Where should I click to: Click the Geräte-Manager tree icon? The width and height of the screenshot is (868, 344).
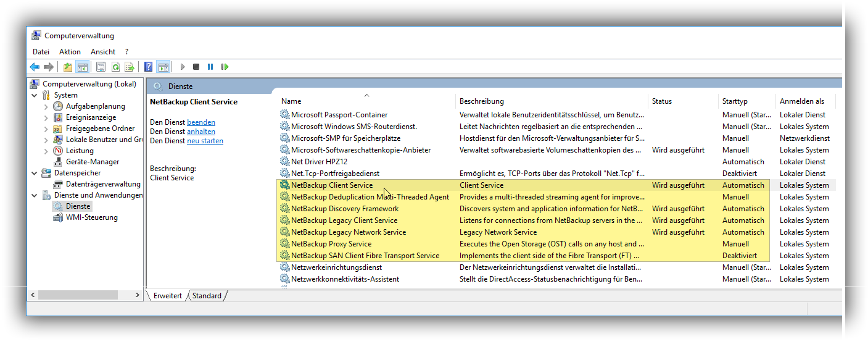click(58, 162)
